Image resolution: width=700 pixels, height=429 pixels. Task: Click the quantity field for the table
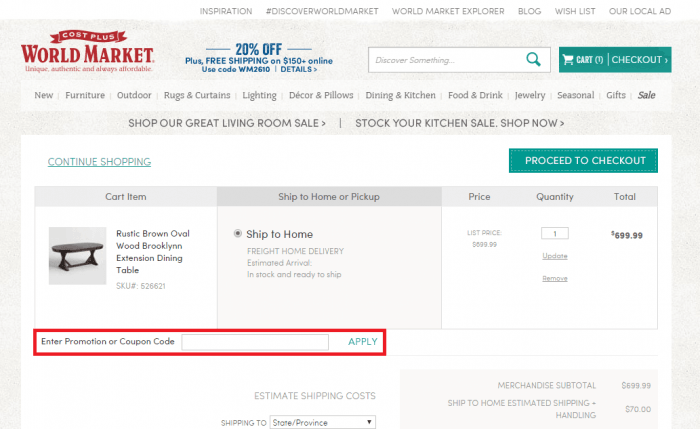[x=554, y=233]
